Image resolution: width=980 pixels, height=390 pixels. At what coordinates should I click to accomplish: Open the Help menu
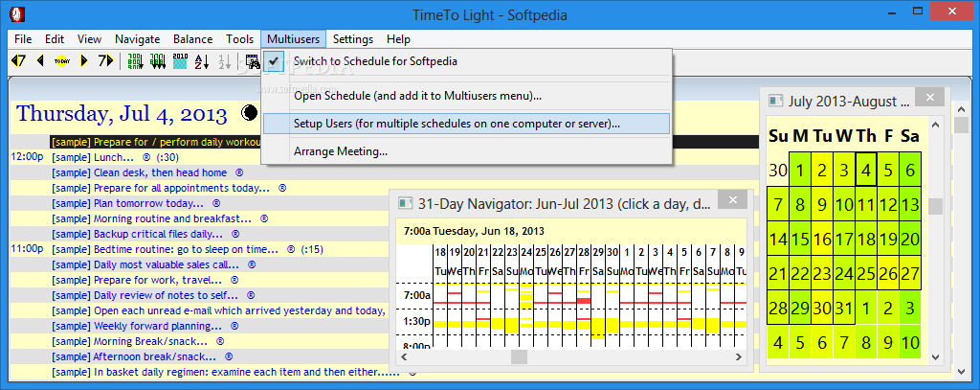coord(398,39)
